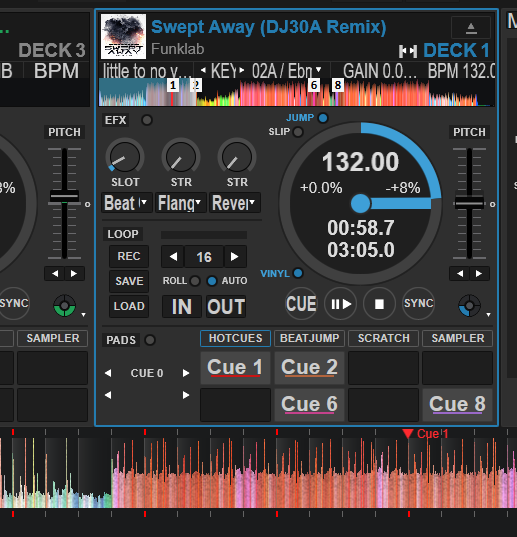Click the SAVE loop button
Screen dimensions: 517x537
click(x=129, y=281)
